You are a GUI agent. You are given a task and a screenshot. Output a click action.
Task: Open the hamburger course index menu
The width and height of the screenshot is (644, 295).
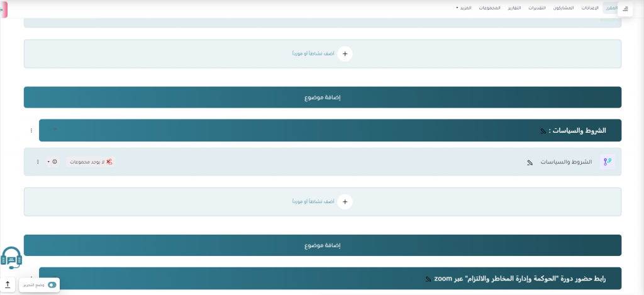[625, 8]
